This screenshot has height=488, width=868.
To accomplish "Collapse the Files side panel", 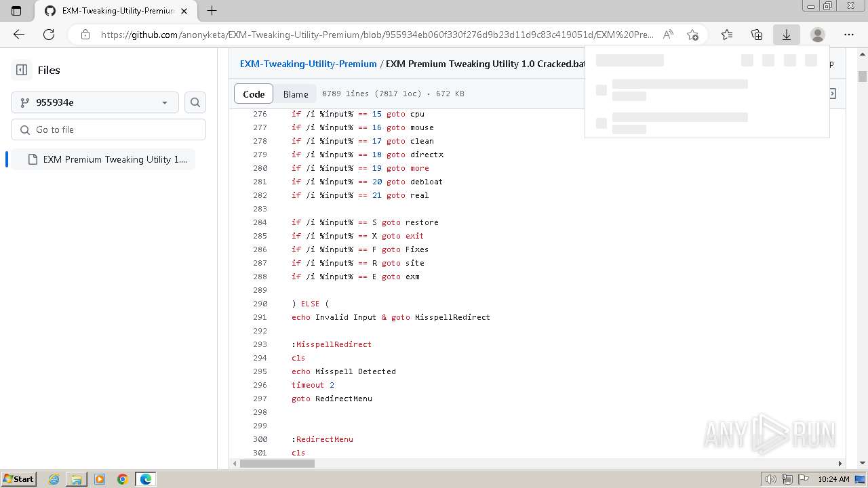I will (22, 70).
